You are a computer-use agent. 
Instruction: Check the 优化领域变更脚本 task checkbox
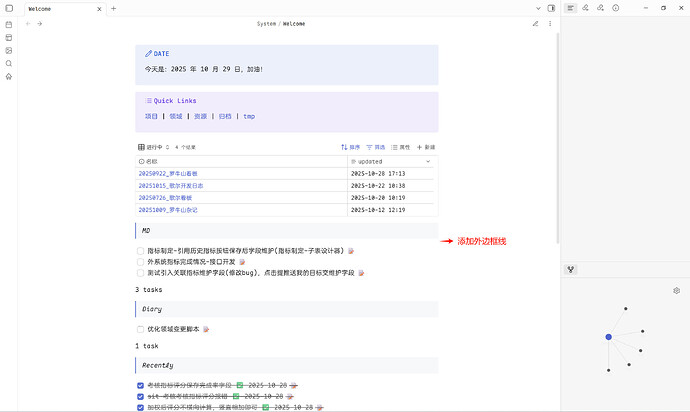tap(141, 328)
